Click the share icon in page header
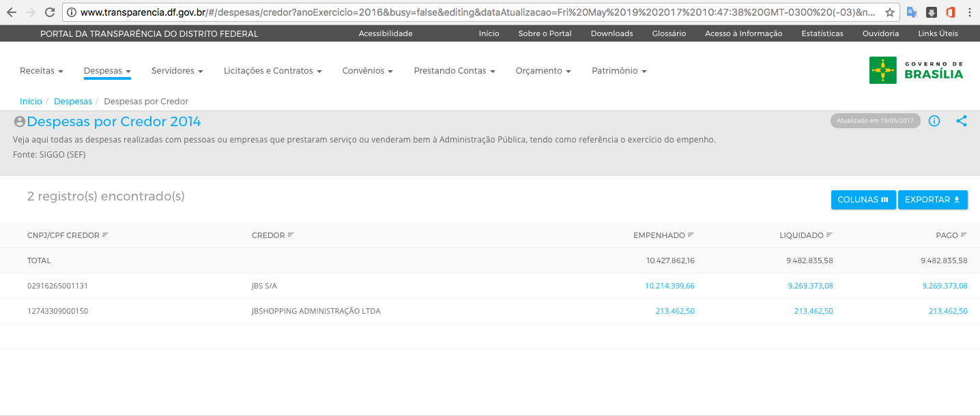This screenshot has width=980, height=416. tap(962, 121)
